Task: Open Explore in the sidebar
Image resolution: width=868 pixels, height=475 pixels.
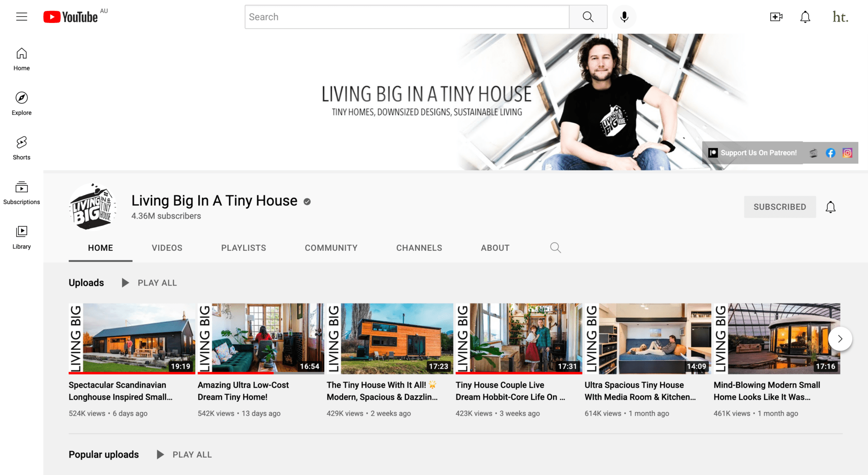Action: point(22,104)
